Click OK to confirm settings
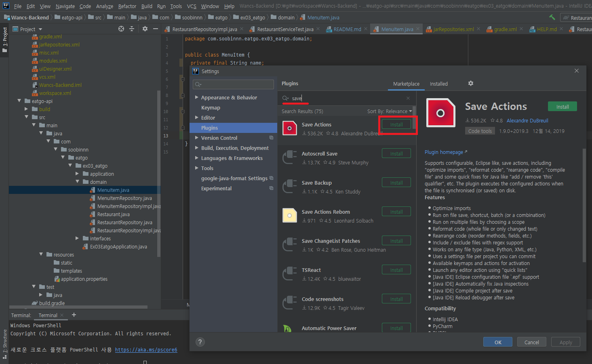592x364 pixels. 498,342
